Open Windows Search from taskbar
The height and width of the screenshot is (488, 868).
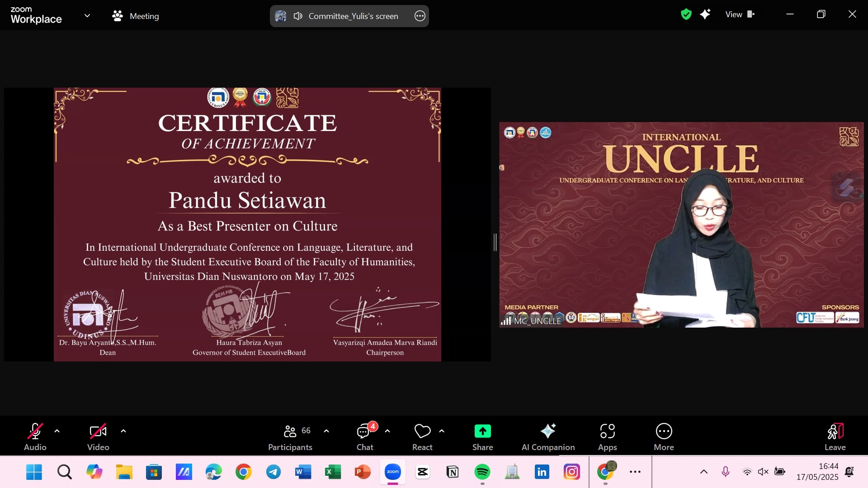click(64, 472)
